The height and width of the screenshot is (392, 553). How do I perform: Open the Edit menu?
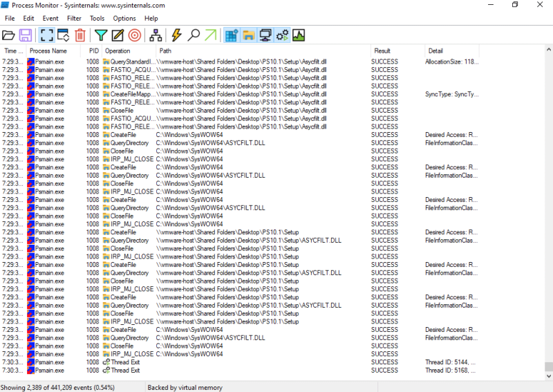28,19
